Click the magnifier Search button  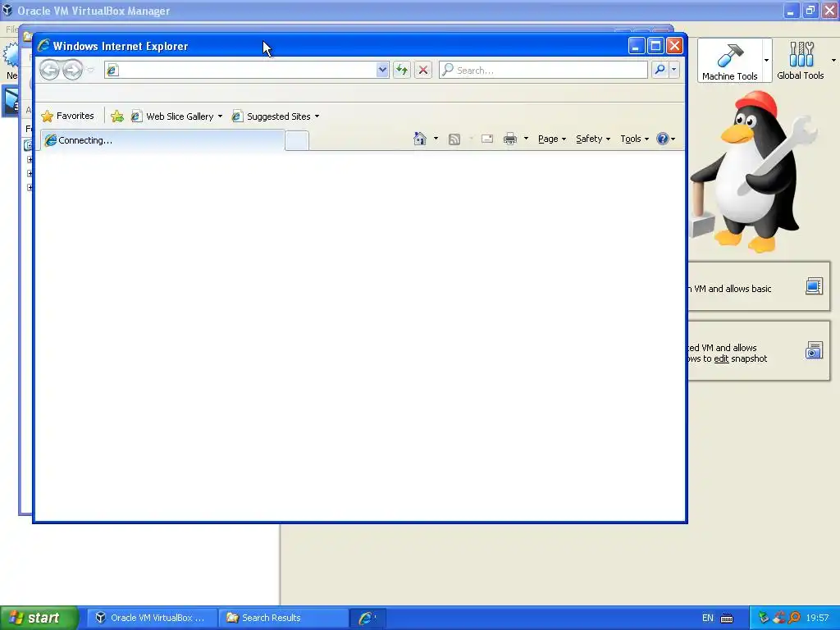coord(660,70)
